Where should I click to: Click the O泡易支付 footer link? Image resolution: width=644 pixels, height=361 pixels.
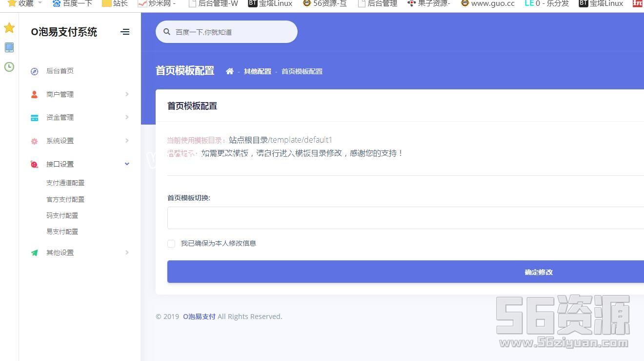pos(199,317)
